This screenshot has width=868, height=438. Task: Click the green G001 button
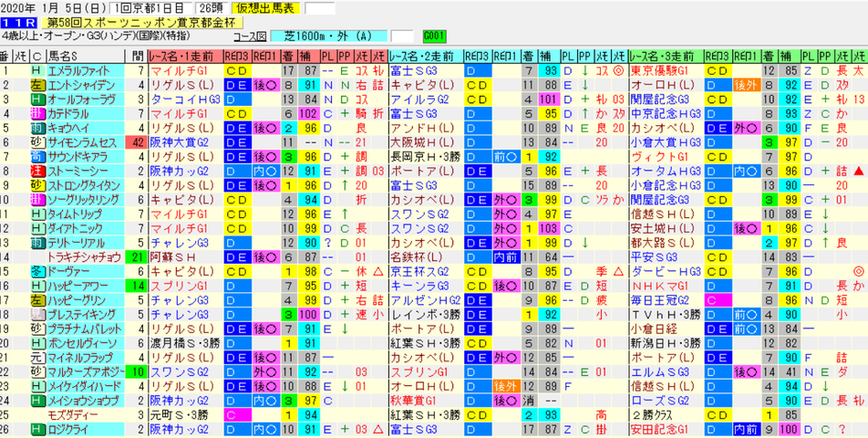click(x=435, y=36)
